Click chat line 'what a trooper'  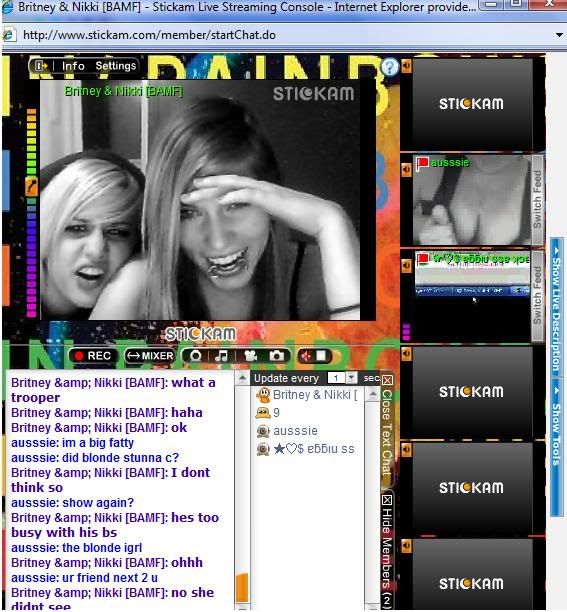(x=113, y=390)
